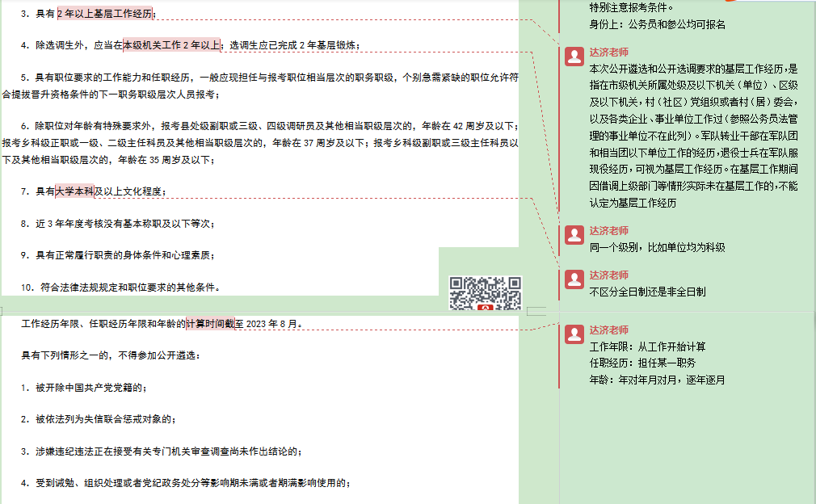Click author name 达济老师 above 不区分全日制
816x504 pixels.
coord(608,275)
